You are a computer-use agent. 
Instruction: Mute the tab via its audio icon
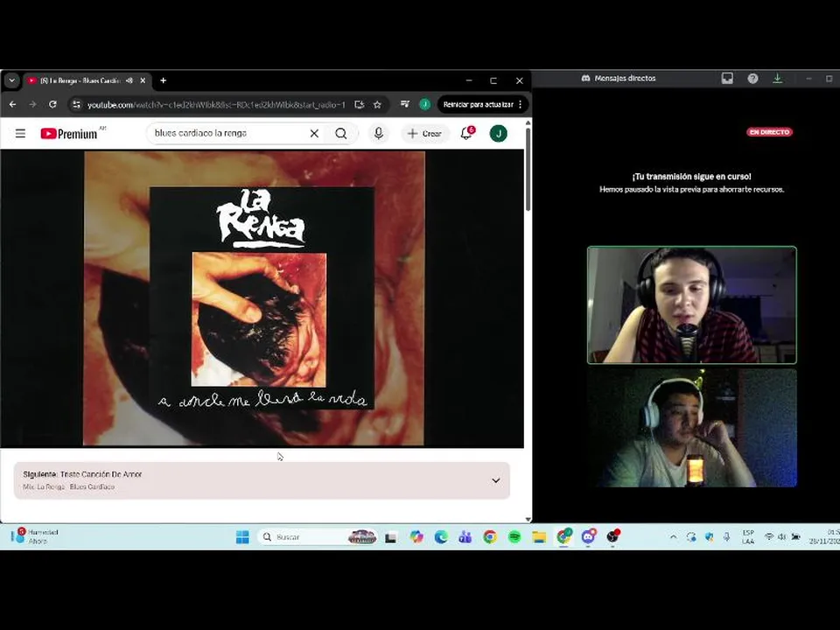(129, 80)
